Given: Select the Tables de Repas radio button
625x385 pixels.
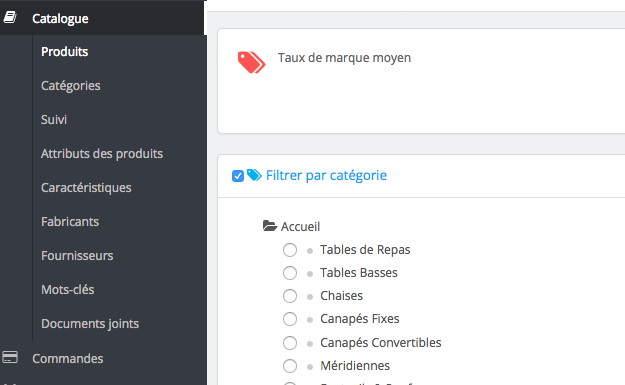Looking at the screenshot, I should 290,250.
